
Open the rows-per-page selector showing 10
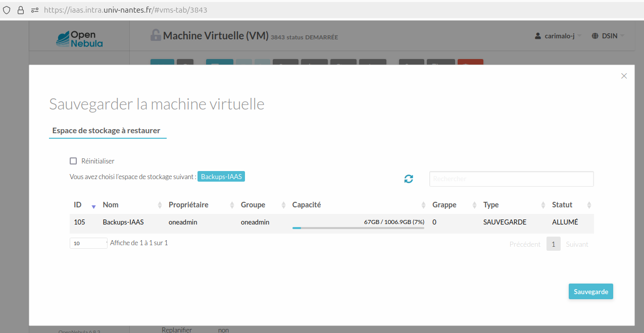click(88, 243)
